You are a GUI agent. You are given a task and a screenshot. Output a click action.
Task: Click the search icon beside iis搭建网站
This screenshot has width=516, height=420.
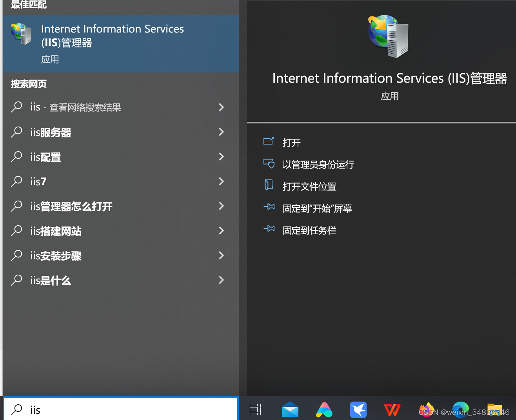pyautogui.click(x=16, y=231)
